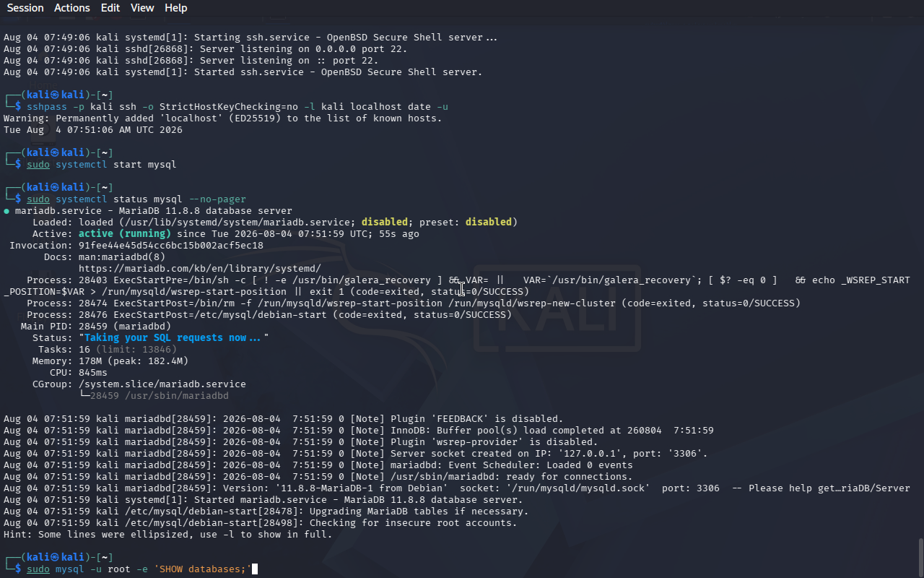Image resolution: width=924 pixels, height=578 pixels.
Task: Click the 'Version: 11.8.8-MariaDB-1 from Debian' log line
Action: tap(457, 488)
